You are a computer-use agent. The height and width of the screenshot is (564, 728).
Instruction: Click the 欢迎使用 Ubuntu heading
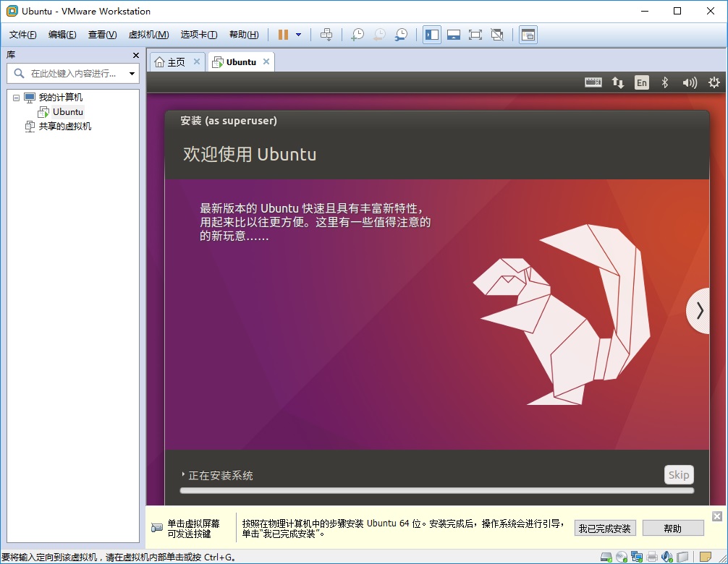(x=250, y=155)
